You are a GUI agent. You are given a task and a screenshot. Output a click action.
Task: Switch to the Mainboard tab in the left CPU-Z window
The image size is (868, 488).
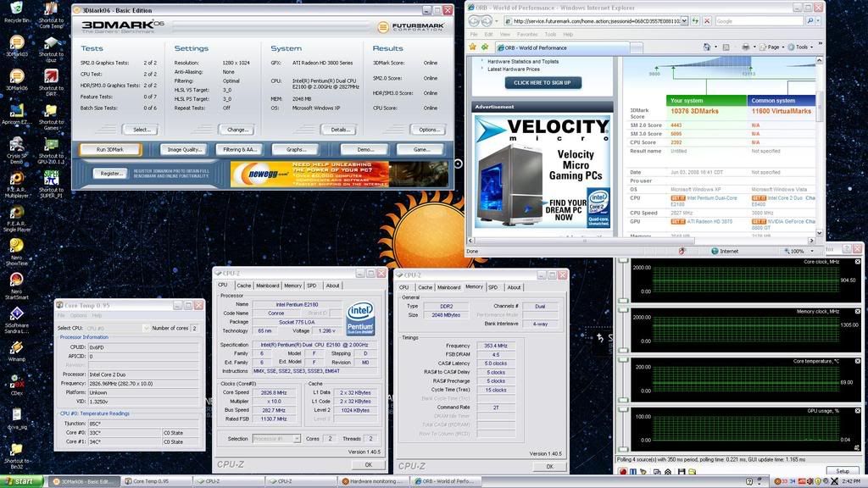268,286
